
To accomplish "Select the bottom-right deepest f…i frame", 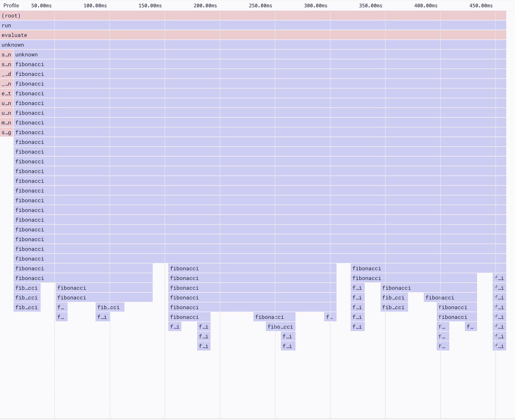I will pos(499,346).
